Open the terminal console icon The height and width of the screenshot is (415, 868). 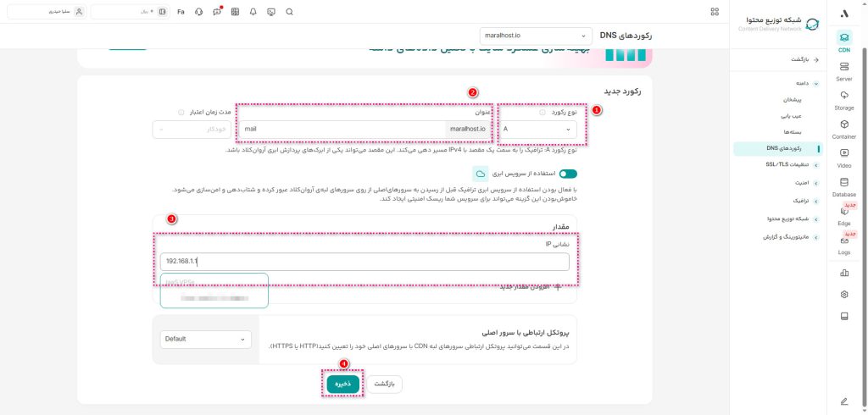[x=271, y=12]
